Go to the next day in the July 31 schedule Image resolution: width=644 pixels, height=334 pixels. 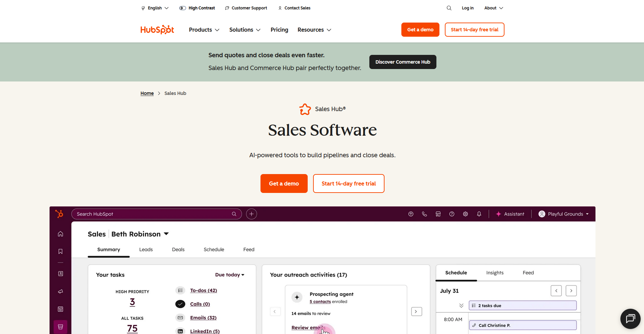coord(571,291)
